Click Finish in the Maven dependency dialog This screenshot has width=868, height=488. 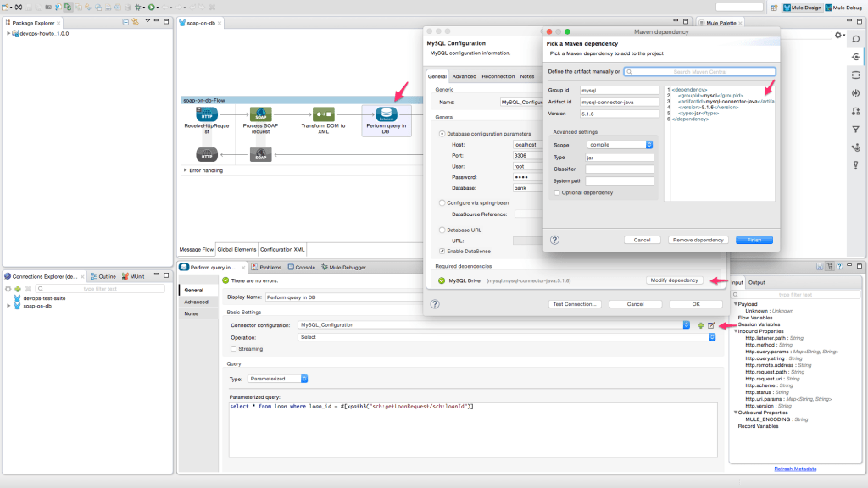click(754, 240)
